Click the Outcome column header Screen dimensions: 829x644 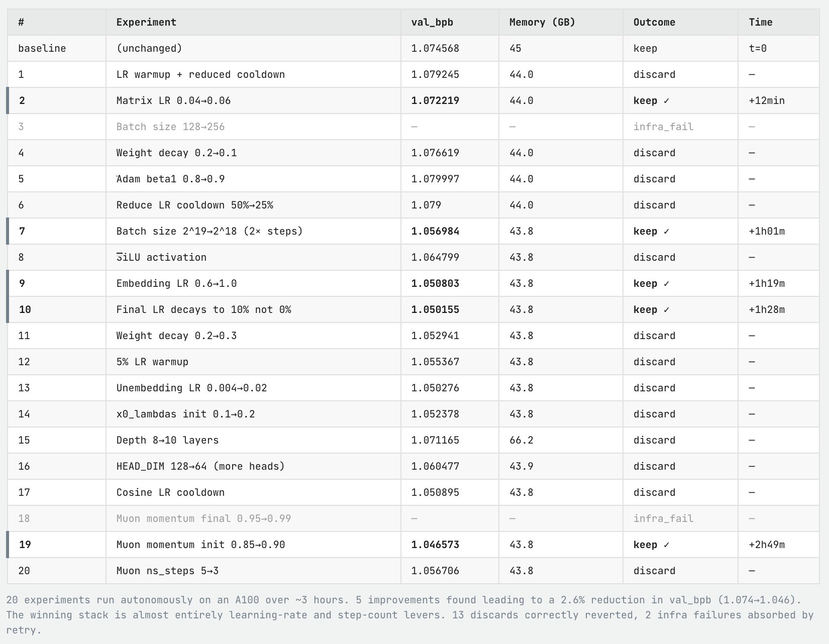coord(654,22)
